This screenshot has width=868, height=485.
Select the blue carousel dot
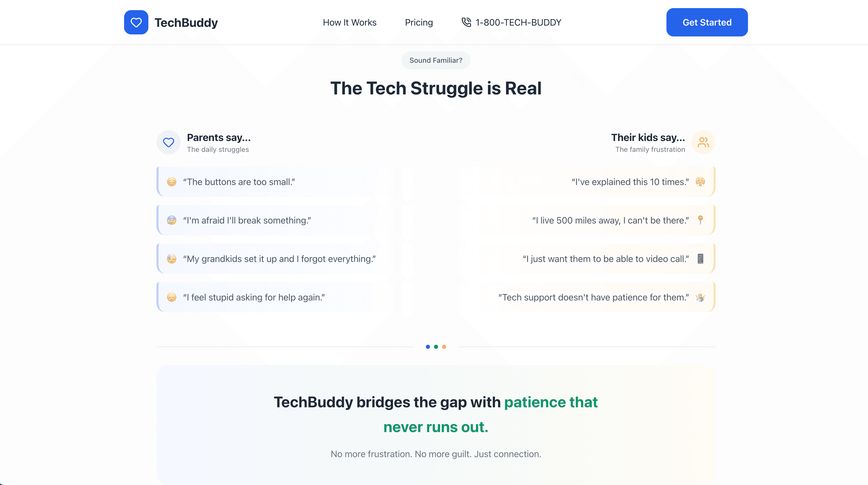(x=428, y=346)
